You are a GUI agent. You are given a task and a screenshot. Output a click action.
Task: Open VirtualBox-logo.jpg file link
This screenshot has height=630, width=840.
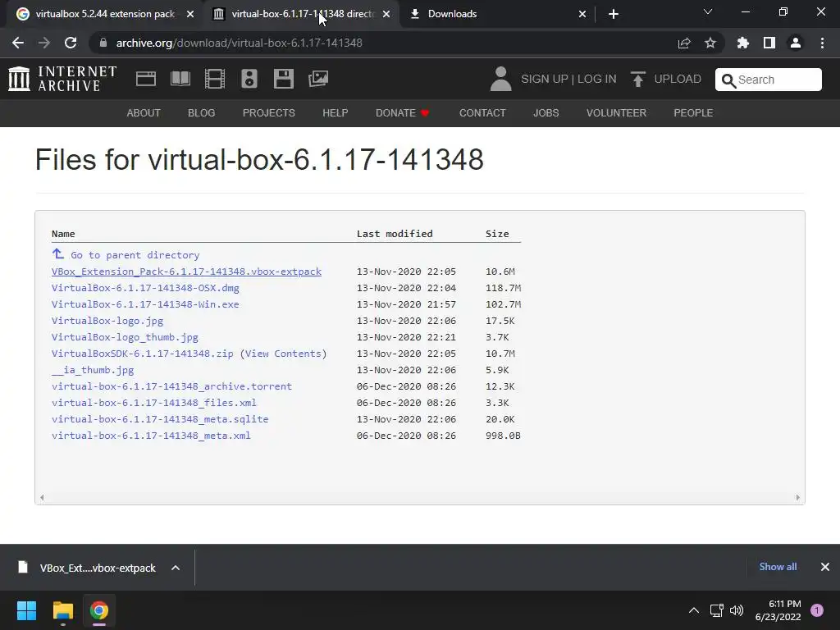tap(107, 321)
